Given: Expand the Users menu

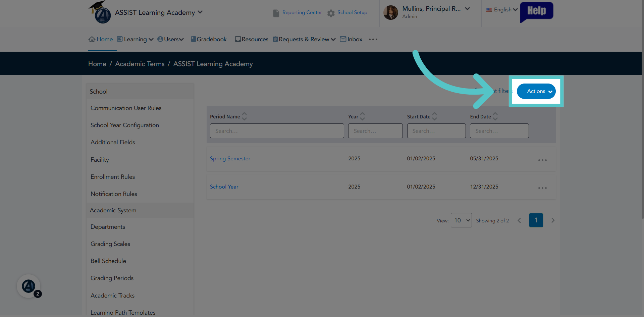Looking at the screenshot, I should click(x=171, y=39).
